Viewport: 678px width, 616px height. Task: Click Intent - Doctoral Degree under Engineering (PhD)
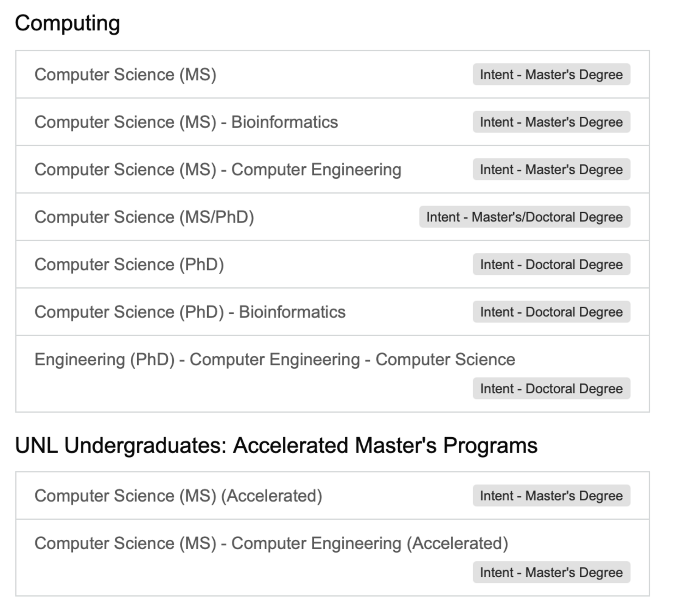pos(551,388)
